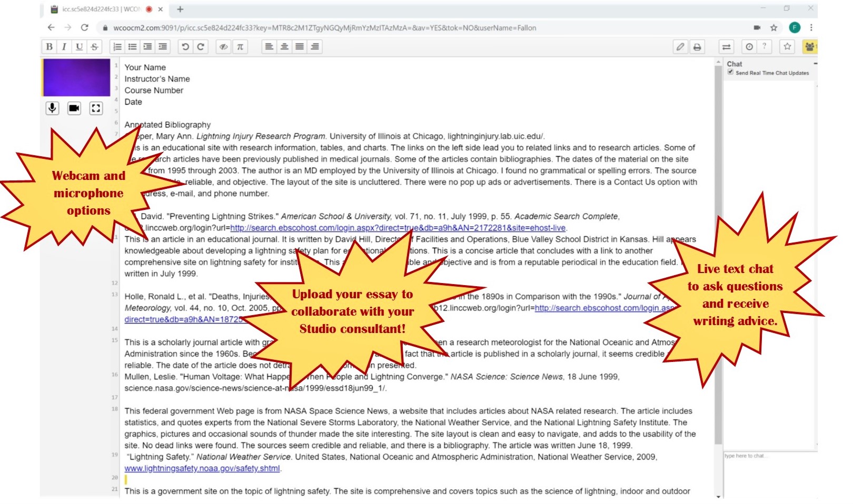Align text right

pos(315,47)
